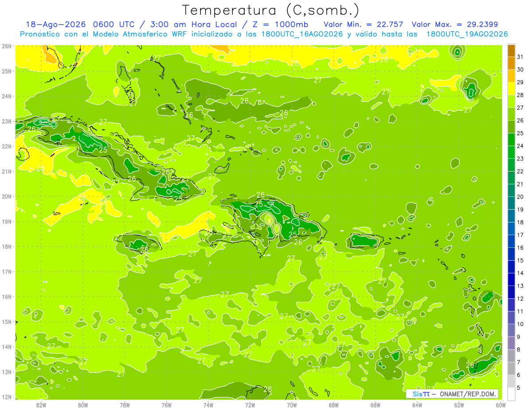Click the 'Z = 1000mb' level text
The width and height of the screenshot is (532, 411).
(x=278, y=25)
